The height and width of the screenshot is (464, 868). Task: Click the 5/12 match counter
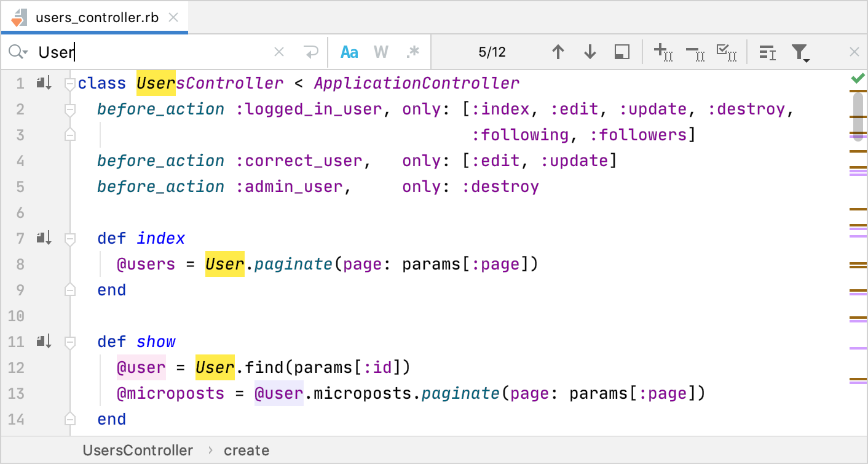coord(492,52)
